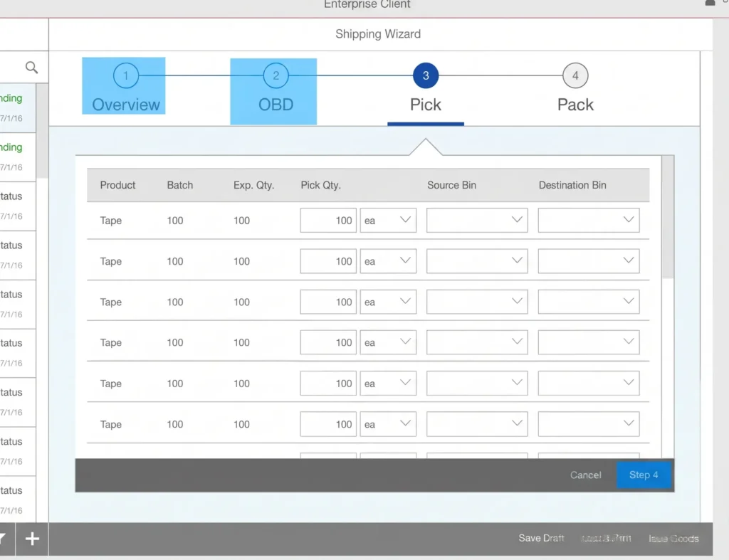Image resolution: width=729 pixels, height=560 pixels.
Task: Select the first green 'nding' sidebar entry
Action: tap(18, 108)
